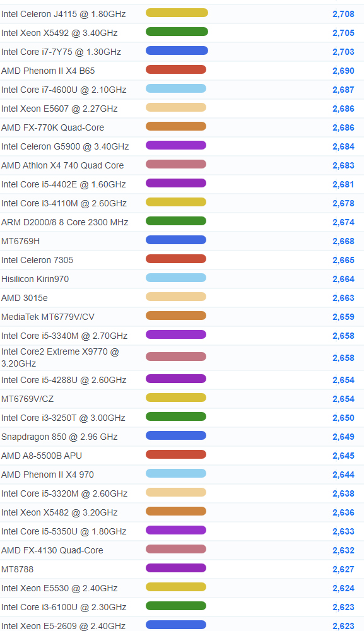Click Intel Core i5-3320M @ 2.60GHz
The image size is (364, 631).
64,493
